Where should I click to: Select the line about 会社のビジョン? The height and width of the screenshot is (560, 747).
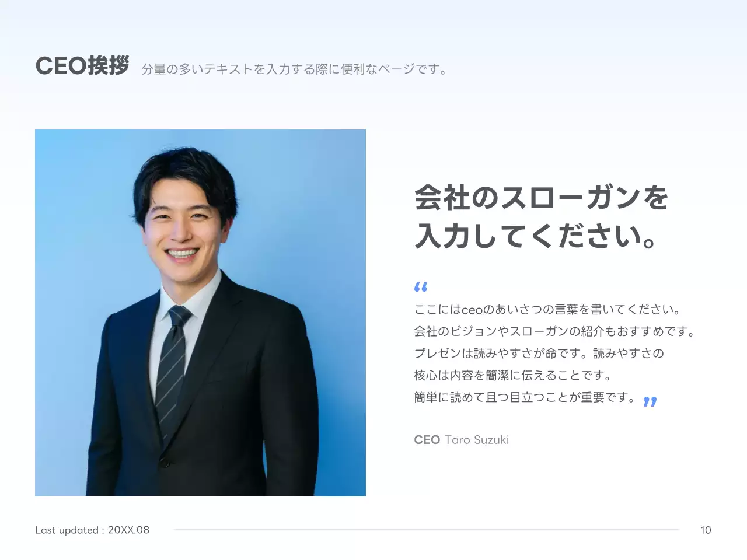point(554,331)
